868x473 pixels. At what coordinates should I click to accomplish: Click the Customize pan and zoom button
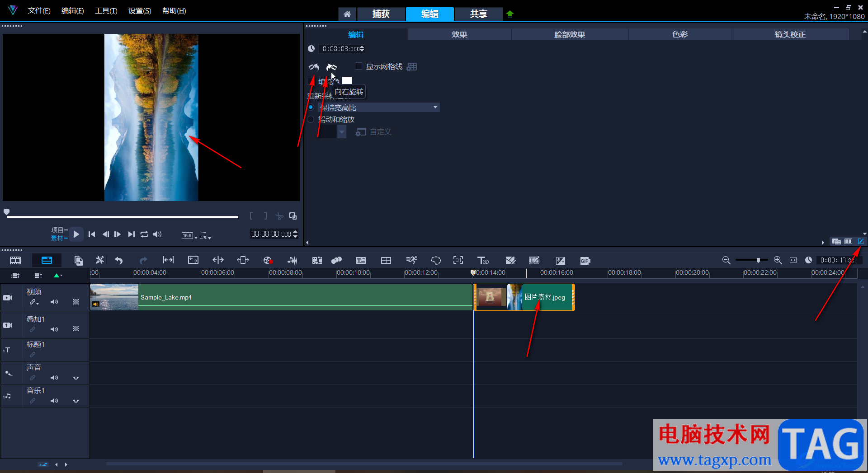(373, 132)
